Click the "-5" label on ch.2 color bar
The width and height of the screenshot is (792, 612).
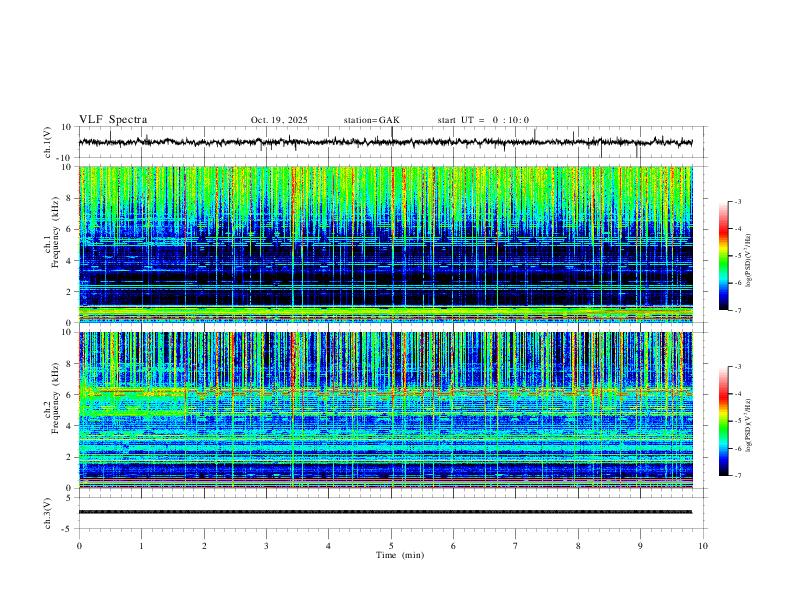tap(738, 421)
